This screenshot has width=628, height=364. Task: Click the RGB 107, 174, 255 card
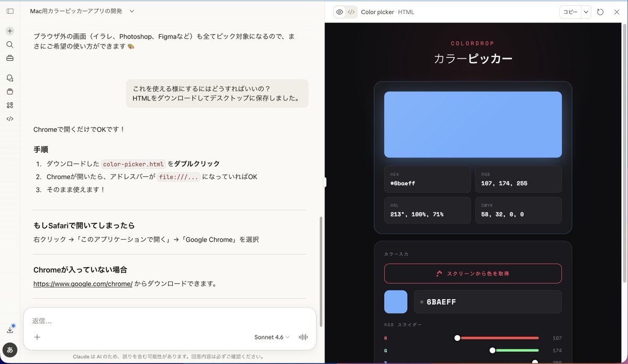click(518, 179)
